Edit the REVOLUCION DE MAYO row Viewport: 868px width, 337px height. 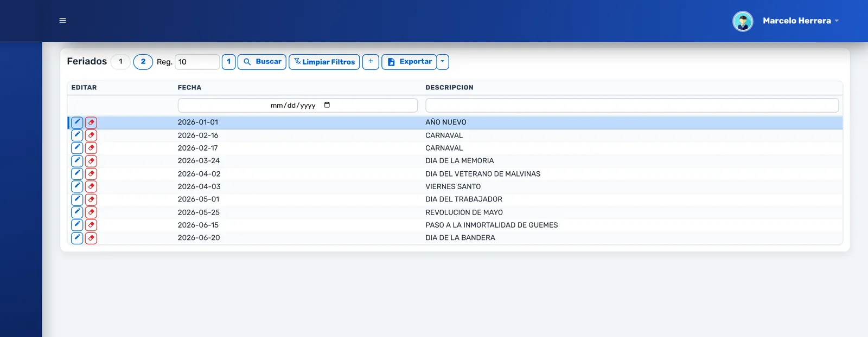[77, 212]
